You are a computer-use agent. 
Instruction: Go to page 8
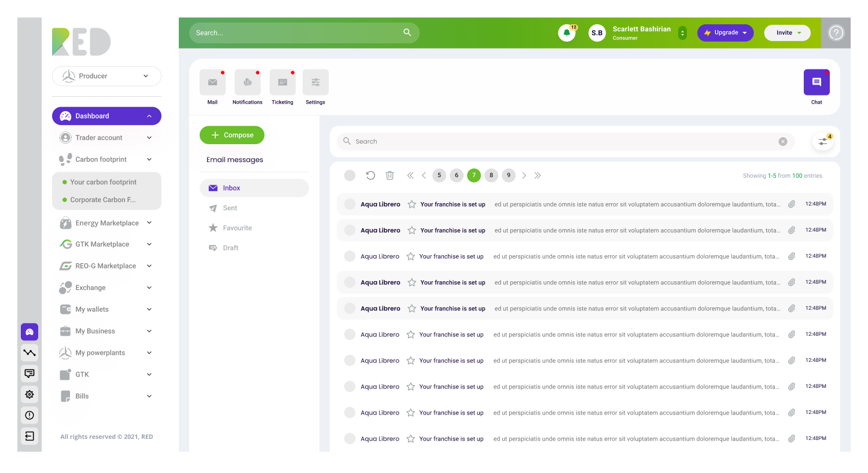pyautogui.click(x=491, y=175)
